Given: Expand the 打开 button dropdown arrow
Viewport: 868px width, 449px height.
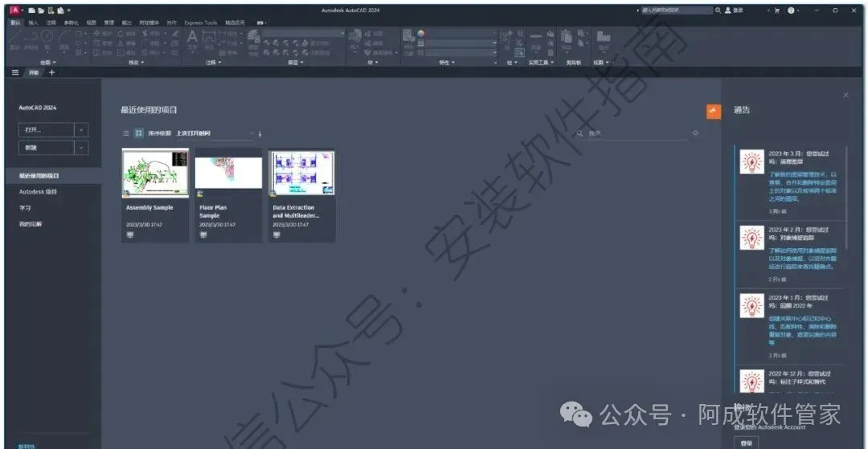Looking at the screenshot, I should pyautogui.click(x=81, y=130).
